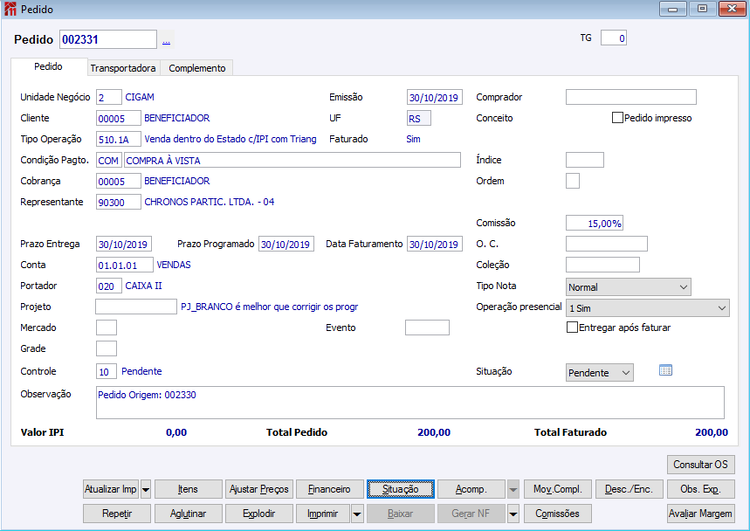The width and height of the screenshot is (750, 531).
Task: Click the Data Faturamento date field
Action: 434,244
